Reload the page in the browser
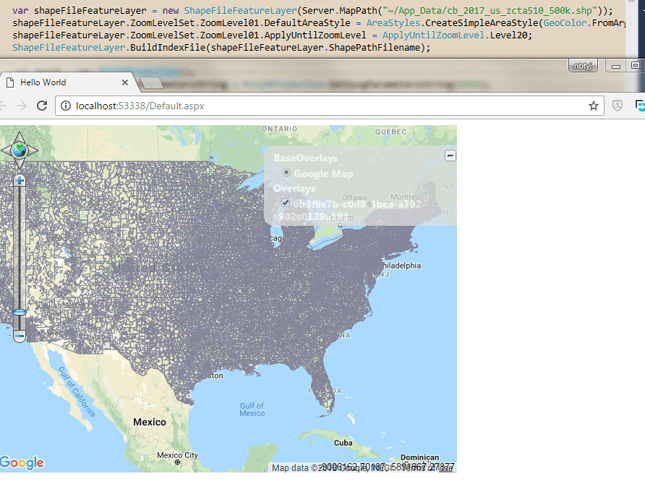 42,106
